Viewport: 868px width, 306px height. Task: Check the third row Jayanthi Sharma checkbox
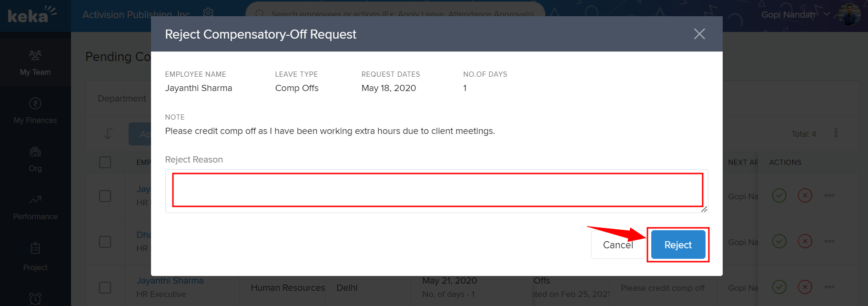(105, 287)
